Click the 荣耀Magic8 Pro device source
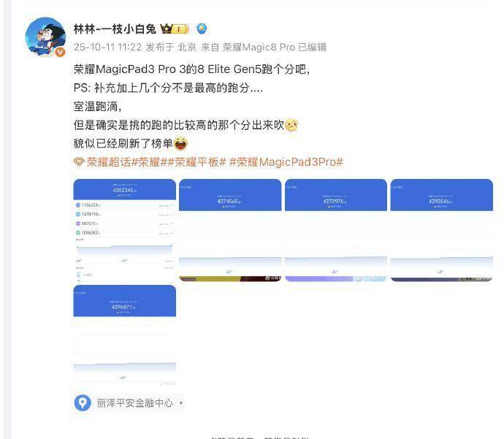This screenshot has width=504, height=439. [259, 47]
